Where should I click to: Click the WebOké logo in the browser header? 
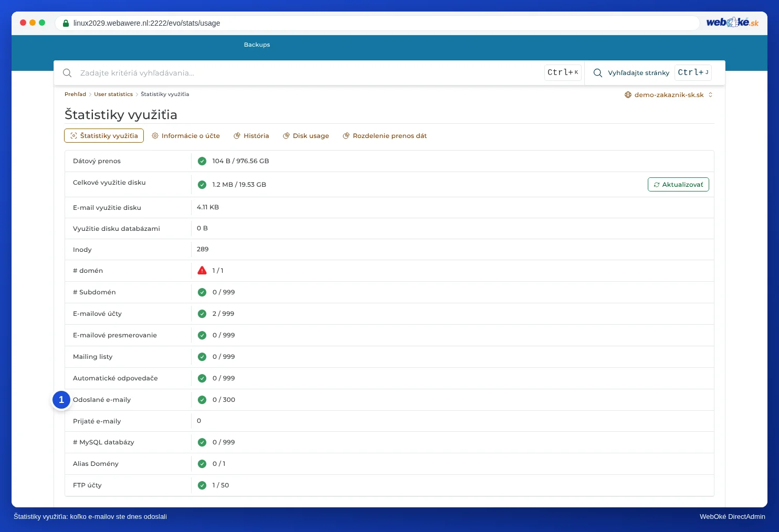coord(732,22)
